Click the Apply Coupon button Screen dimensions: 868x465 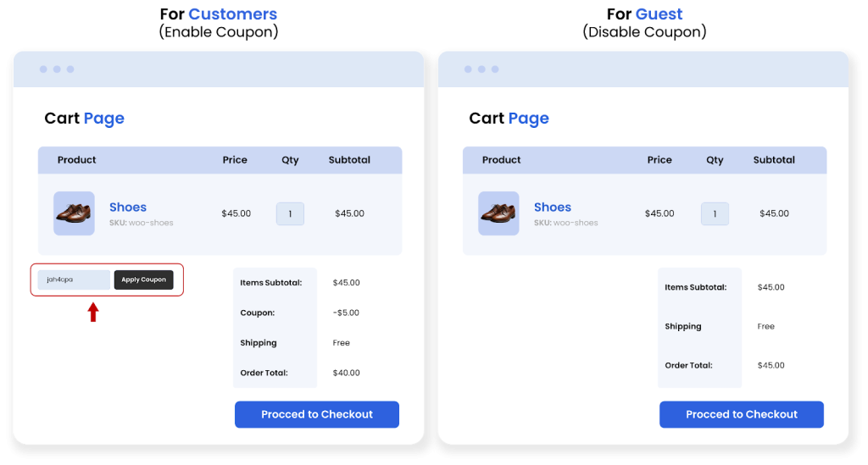pos(143,280)
